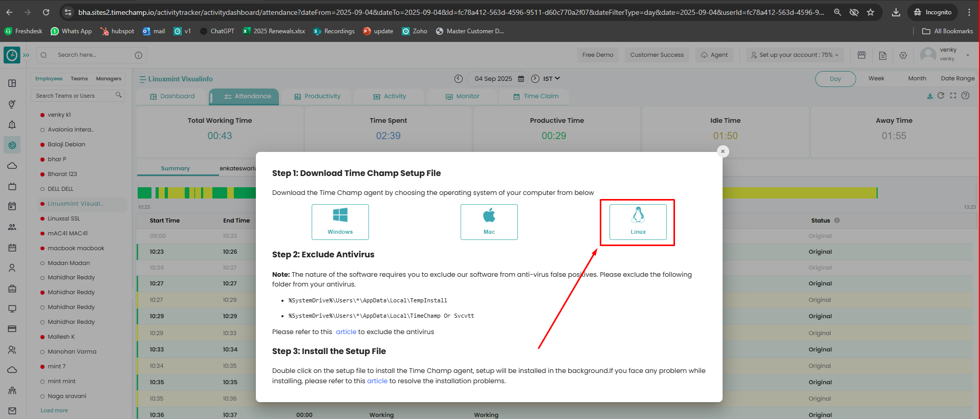This screenshot has height=419, width=980.
Task: Open the All Bookmarks folder
Action: click(x=947, y=31)
